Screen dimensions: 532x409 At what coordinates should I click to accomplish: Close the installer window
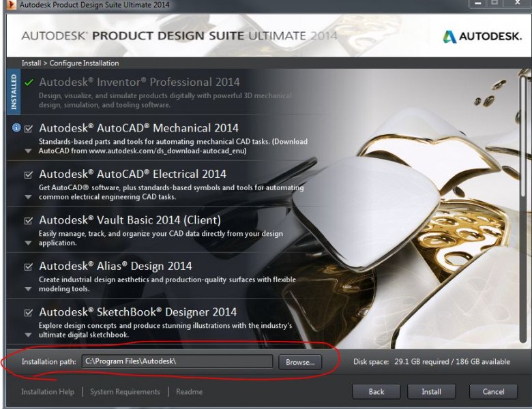click(518, 3)
